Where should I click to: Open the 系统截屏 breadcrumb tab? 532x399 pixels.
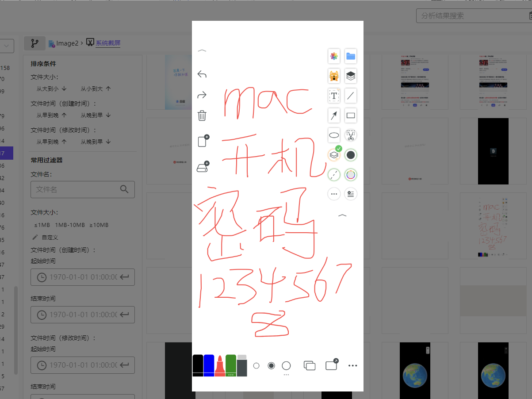pyautogui.click(x=103, y=43)
